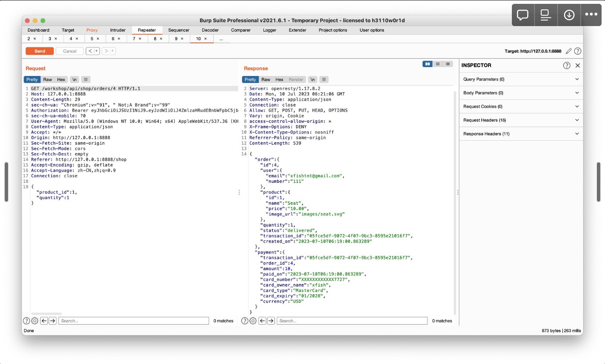This screenshot has width=605, height=364.
Task: Click the download overlay icon
Action: (569, 15)
